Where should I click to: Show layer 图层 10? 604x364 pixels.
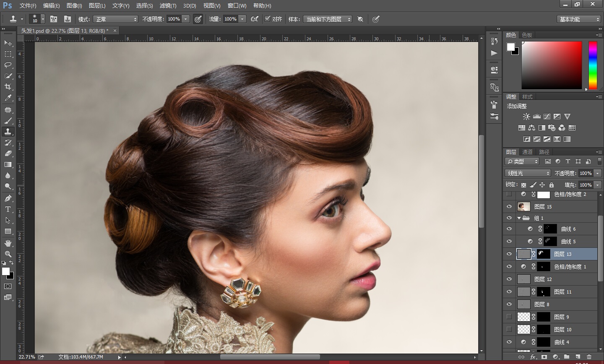point(509,330)
